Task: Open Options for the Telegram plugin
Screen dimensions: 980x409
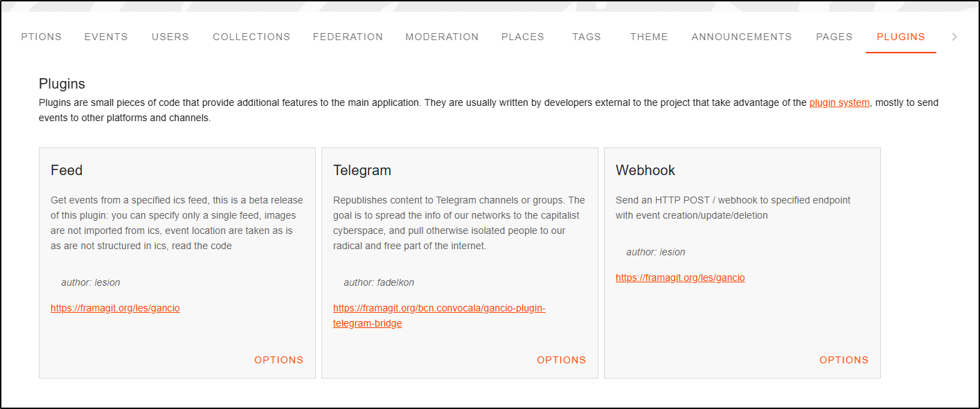Action: click(x=562, y=360)
